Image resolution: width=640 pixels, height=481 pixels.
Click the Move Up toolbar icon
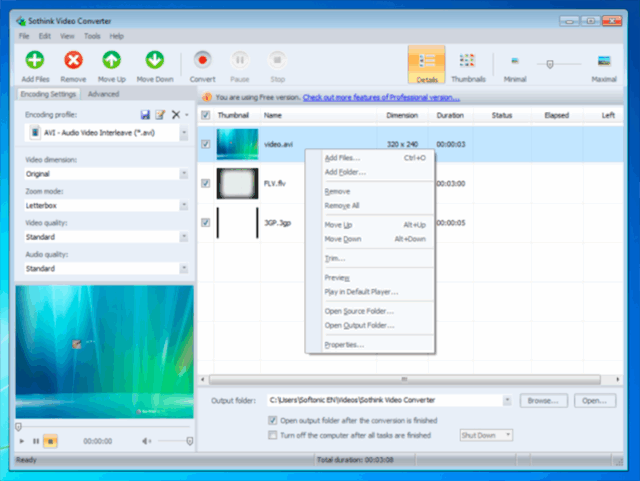pos(111,60)
